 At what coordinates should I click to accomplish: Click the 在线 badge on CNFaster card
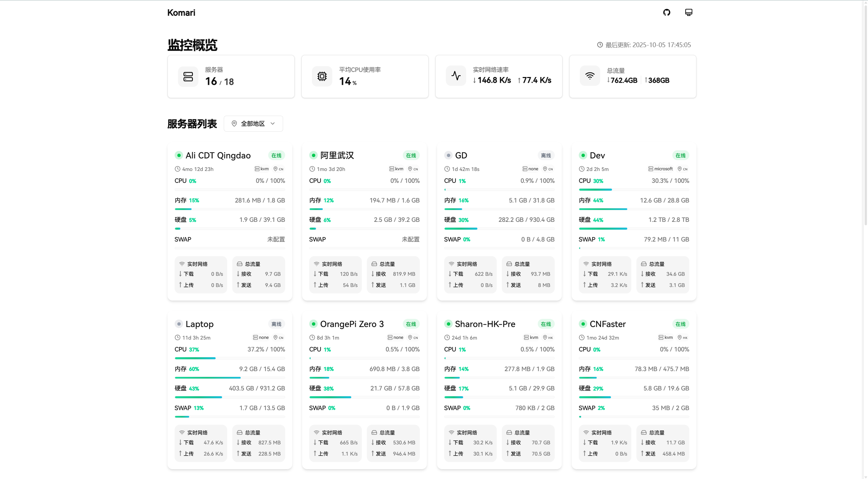680,324
